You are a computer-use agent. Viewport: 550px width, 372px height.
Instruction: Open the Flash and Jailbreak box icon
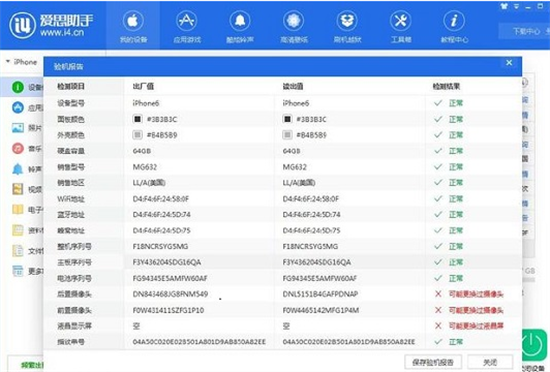tap(347, 21)
